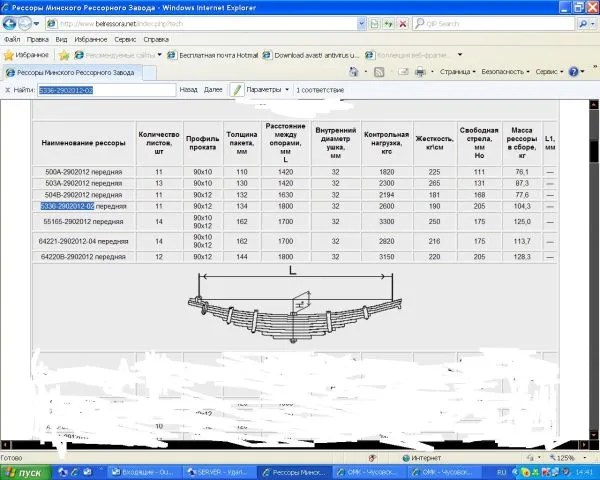Open the Сервис menu in menu bar
Image resolution: width=600 pixels, height=480 pixels.
pyautogui.click(x=125, y=39)
